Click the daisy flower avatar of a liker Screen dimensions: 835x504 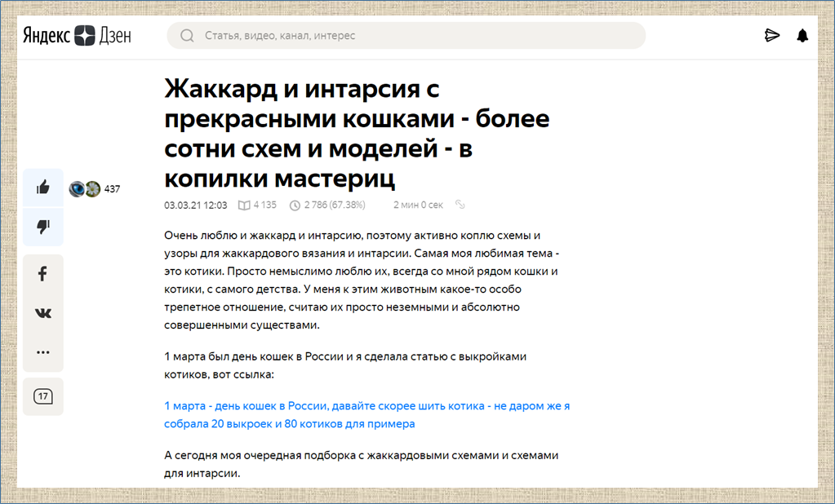[x=93, y=188]
